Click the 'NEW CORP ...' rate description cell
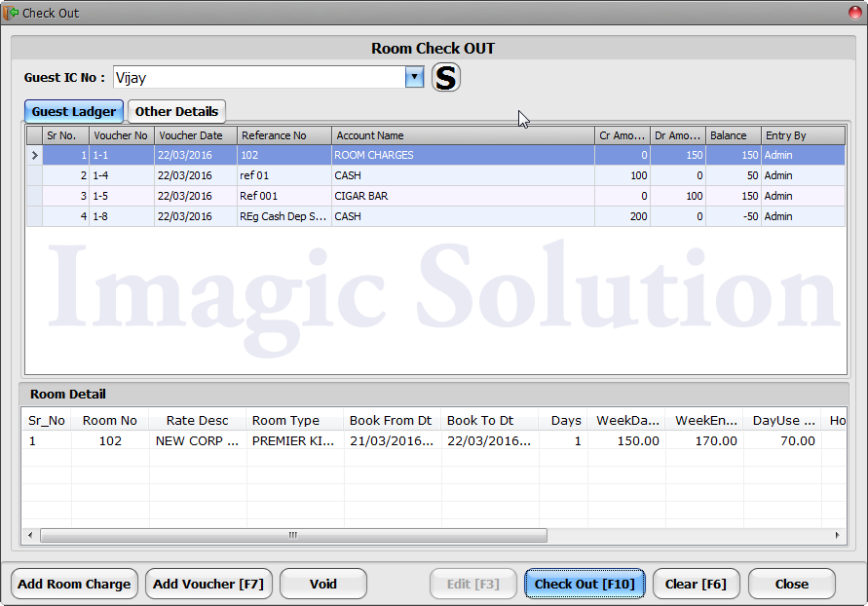868x606 pixels. coord(197,441)
